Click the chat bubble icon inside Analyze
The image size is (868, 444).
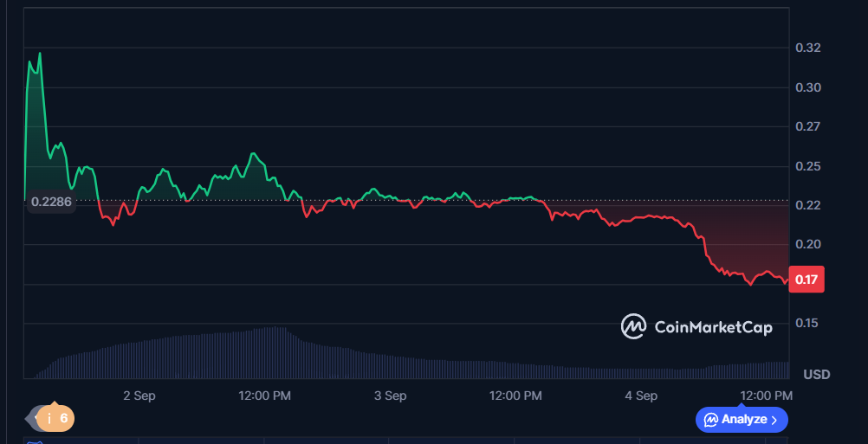coord(711,420)
